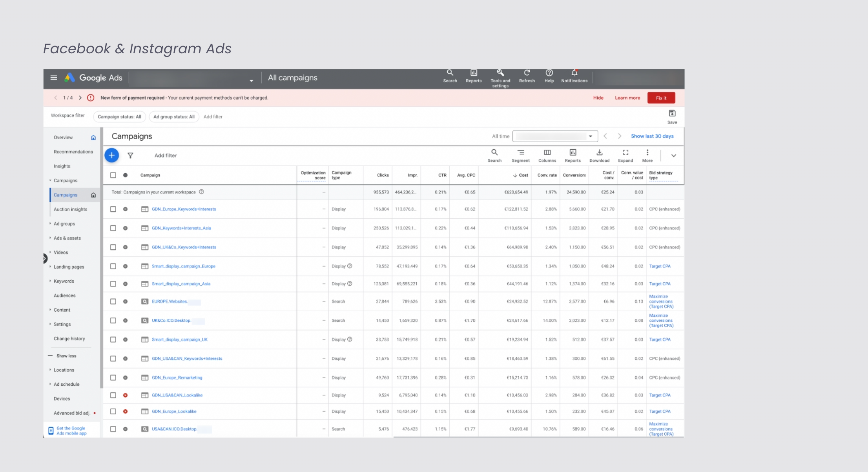868x472 pixels.
Task: Expand Ad groups in the sidebar
Action: (50, 223)
